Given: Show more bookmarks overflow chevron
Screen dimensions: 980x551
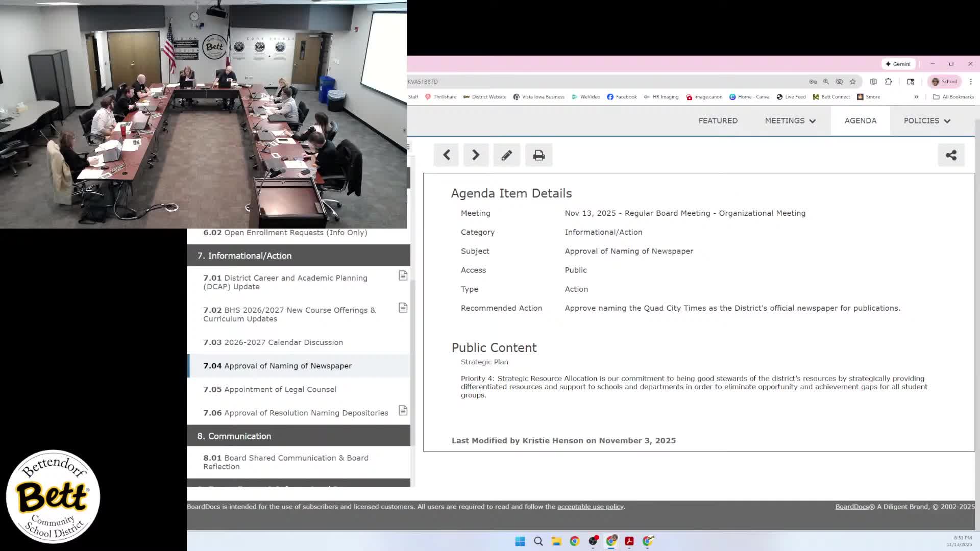Looking at the screenshot, I should (916, 97).
